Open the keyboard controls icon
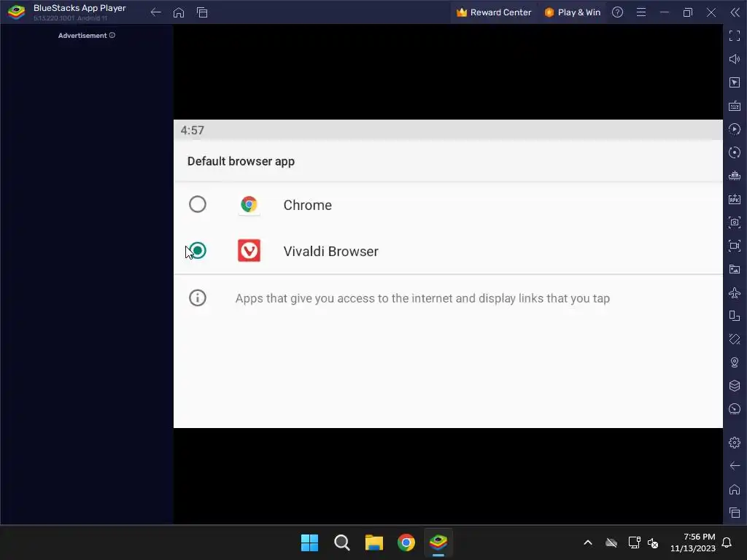The height and width of the screenshot is (560, 747). 735,106
